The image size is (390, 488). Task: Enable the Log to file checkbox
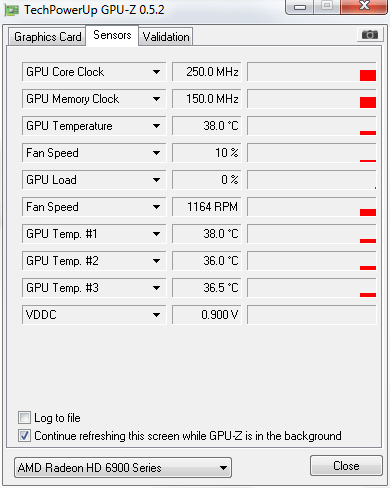[24, 418]
